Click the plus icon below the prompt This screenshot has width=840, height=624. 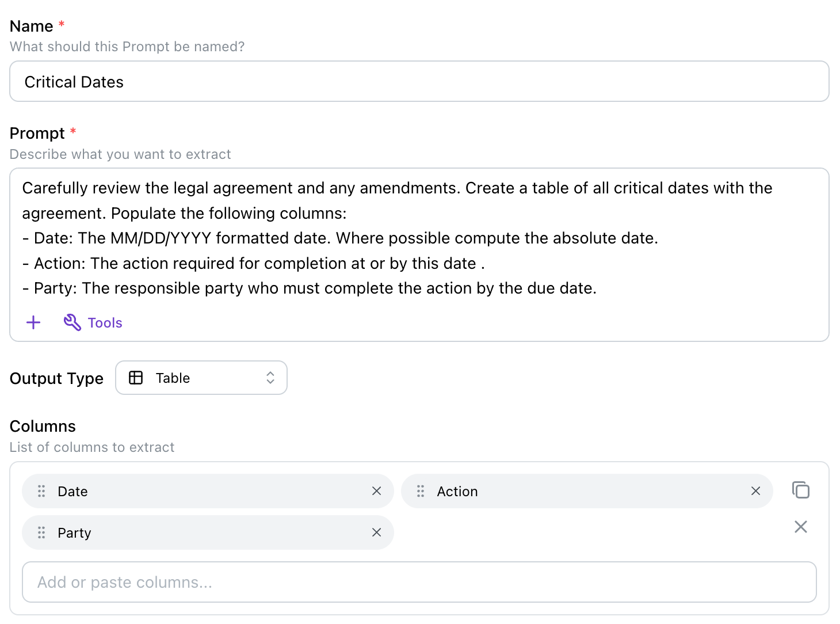[x=33, y=322]
